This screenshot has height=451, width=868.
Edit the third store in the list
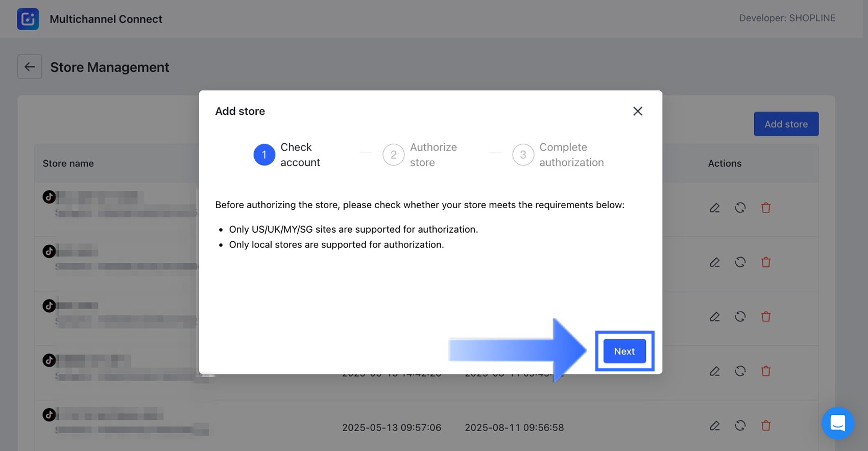coord(715,317)
